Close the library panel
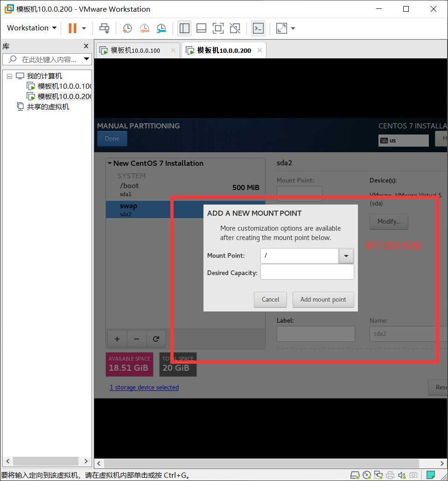The image size is (448, 481). [x=86, y=46]
